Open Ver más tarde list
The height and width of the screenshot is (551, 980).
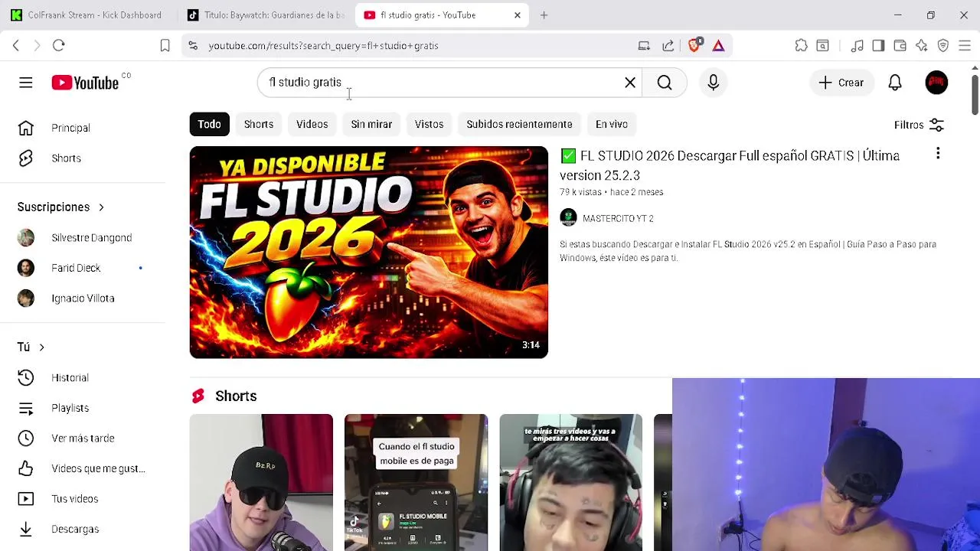click(83, 439)
